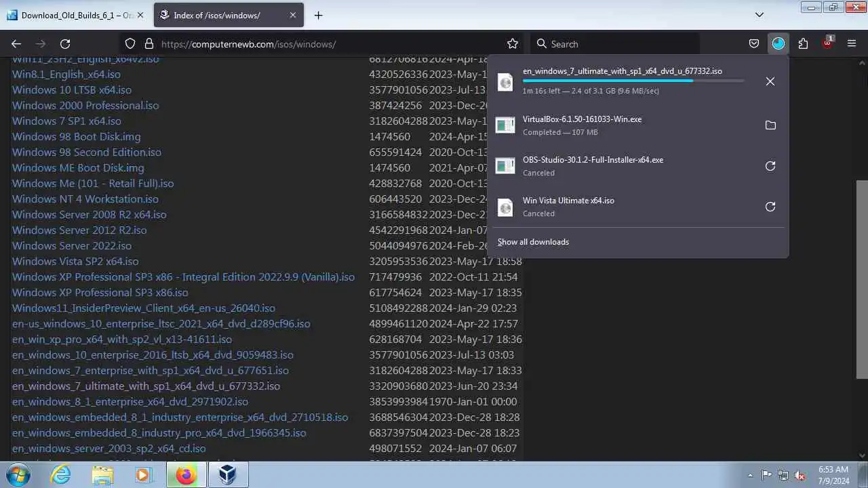
Task: Open the Windows ME Boot Disk.img link
Action: coord(78,168)
